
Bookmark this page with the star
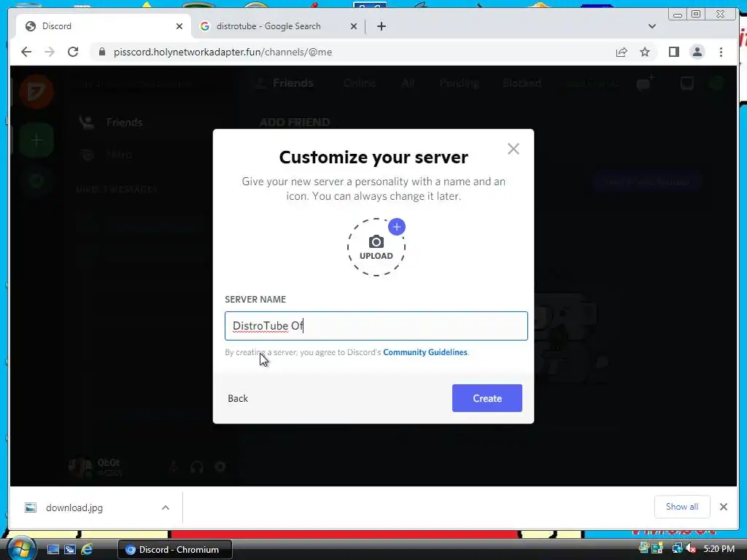pyautogui.click(x=645, y=52)
